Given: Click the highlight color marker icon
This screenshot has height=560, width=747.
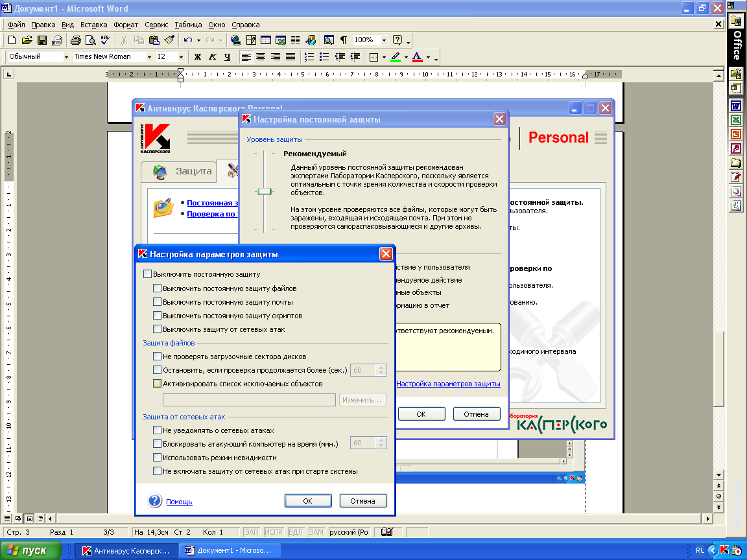Looking at the screenshot, I should (x=396, y=57).
